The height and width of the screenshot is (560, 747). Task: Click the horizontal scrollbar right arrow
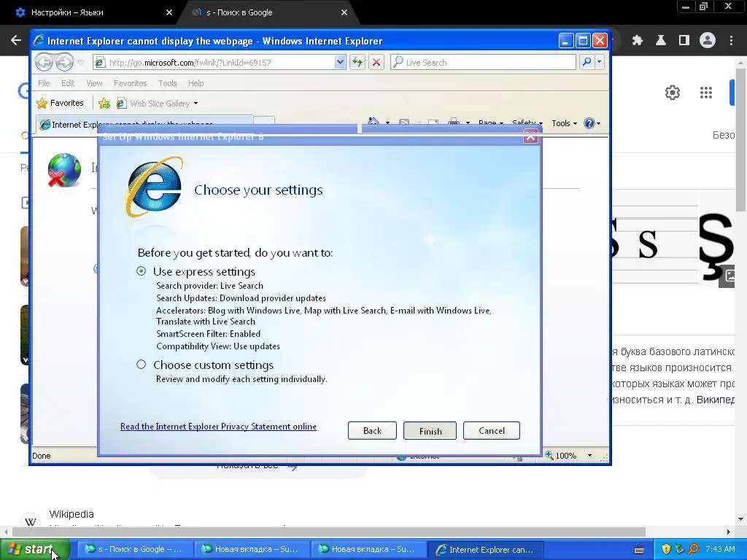[728, 532]
